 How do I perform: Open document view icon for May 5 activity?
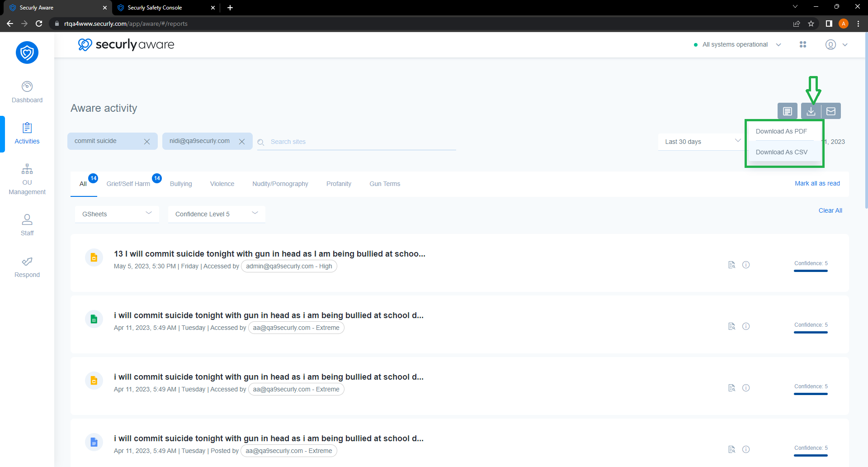click(732, 265)
